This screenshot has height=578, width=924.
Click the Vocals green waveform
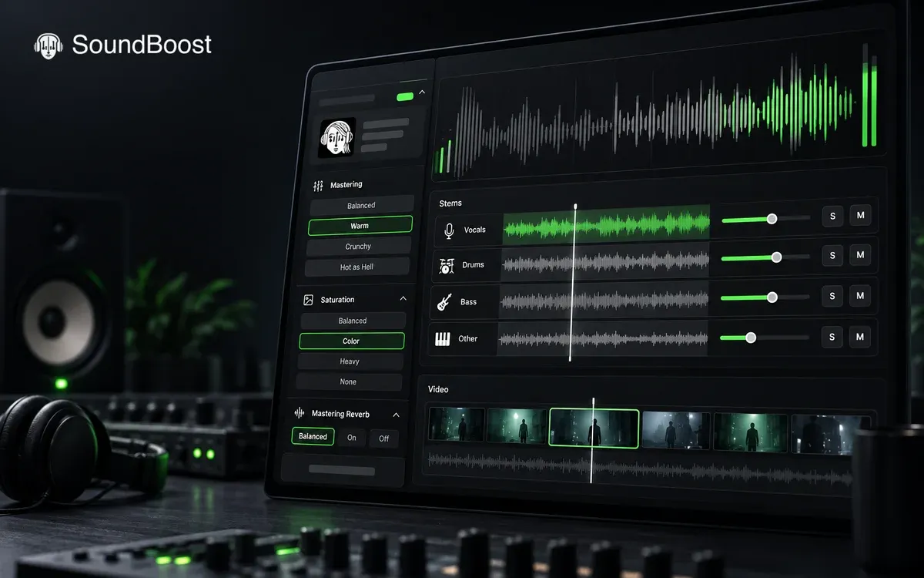pos(606,225)
